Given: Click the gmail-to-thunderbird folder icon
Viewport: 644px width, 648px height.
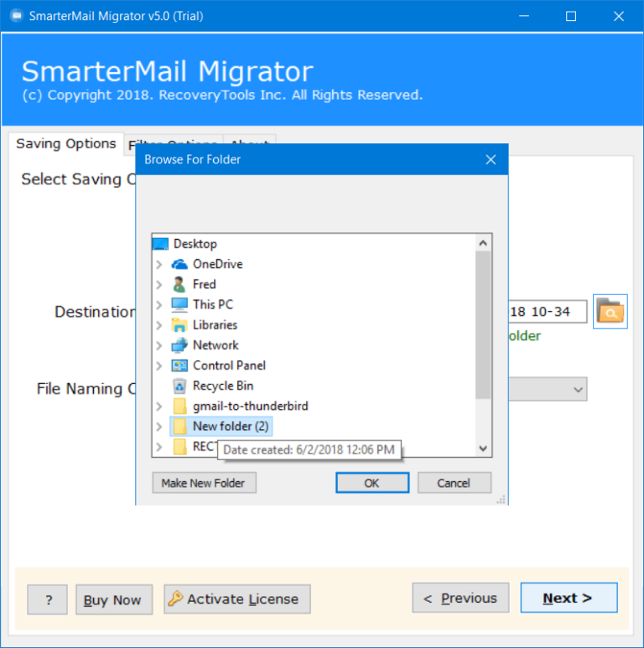Looking at the screenshot, I should click(x=179, y=406).
